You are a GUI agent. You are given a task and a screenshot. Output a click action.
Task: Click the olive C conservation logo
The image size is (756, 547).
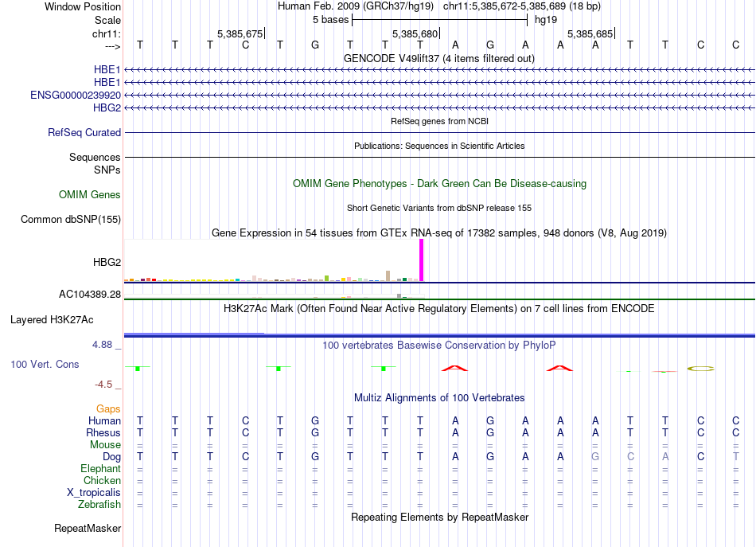pyautogui.click(x=700, y=369)
